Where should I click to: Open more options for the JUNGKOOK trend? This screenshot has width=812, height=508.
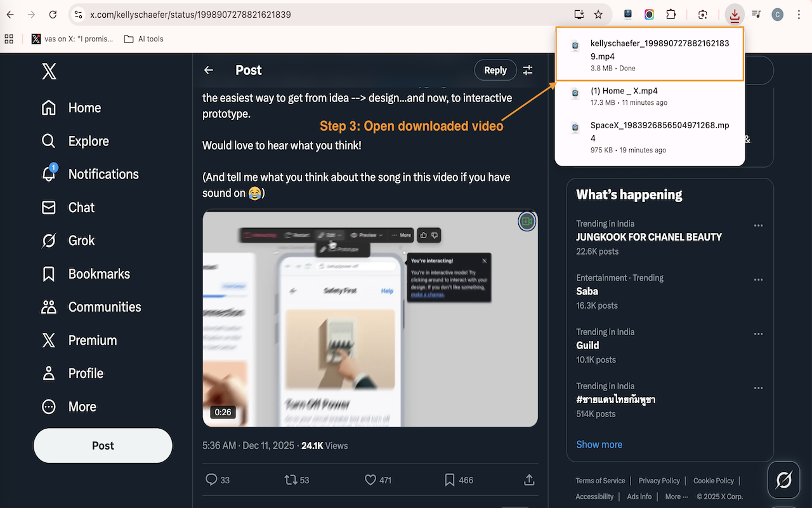tap(758, 225)
